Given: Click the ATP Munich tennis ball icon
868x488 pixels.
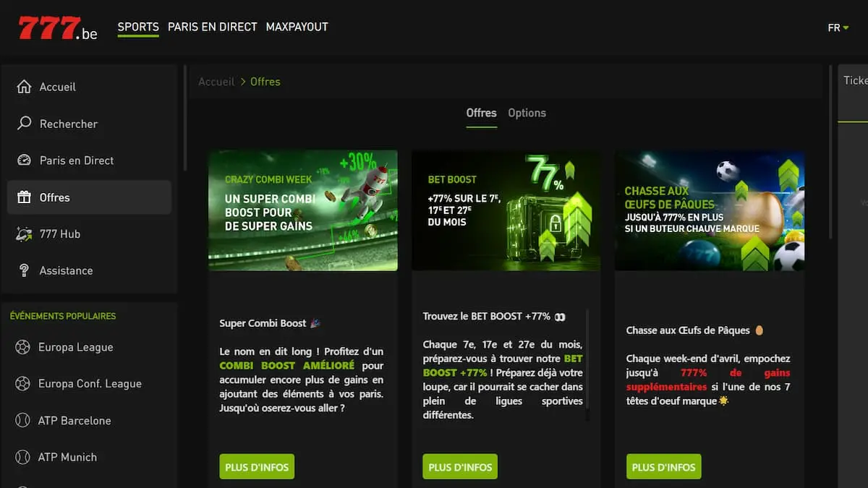Looking at the screenshot, I should [x=22, y=458].
